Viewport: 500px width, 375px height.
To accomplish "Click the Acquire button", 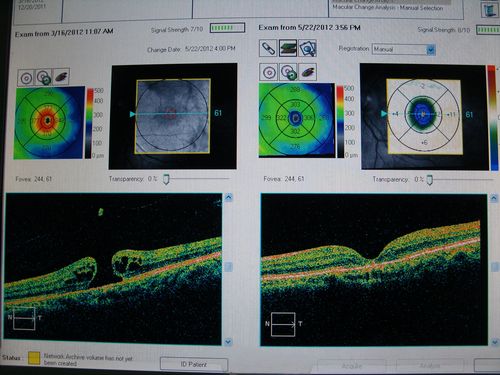I will click(352, 366).
